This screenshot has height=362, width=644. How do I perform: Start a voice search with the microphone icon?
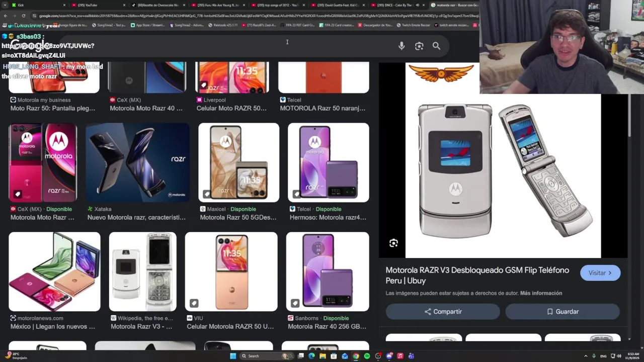click(401, 46)
